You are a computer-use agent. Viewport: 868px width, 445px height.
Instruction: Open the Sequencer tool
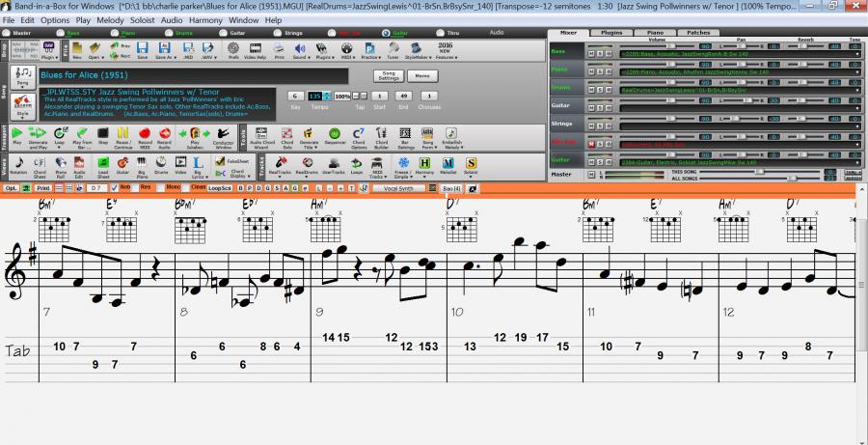(334, 136)
